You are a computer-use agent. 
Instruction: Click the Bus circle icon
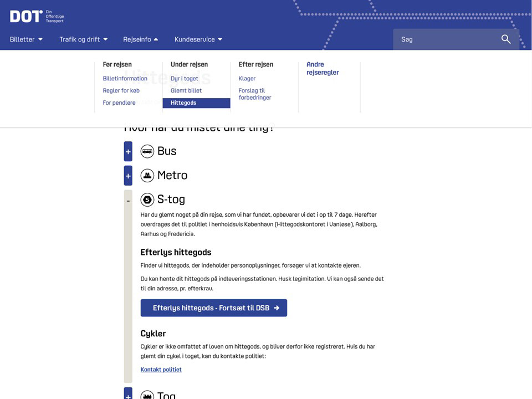click(147, 151)
